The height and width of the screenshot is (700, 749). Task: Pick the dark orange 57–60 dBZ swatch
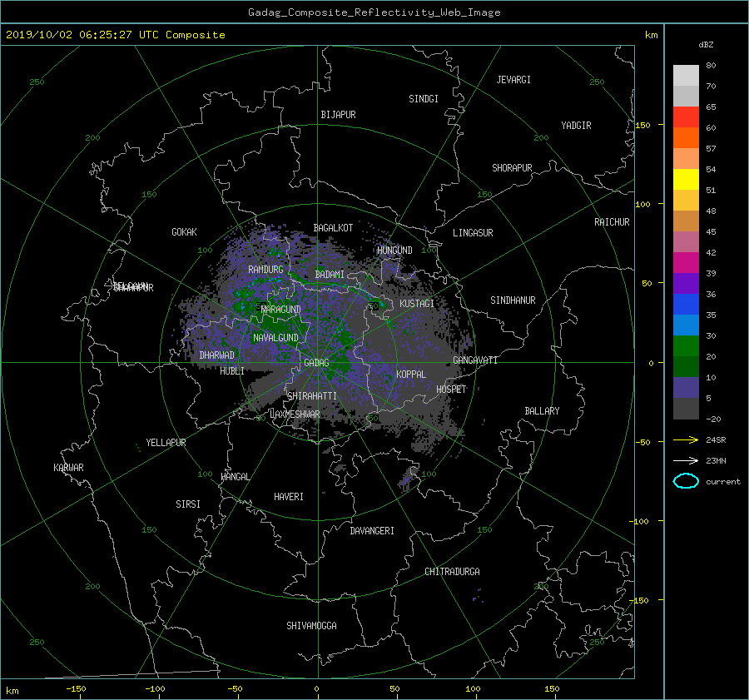tap(686, 138)
